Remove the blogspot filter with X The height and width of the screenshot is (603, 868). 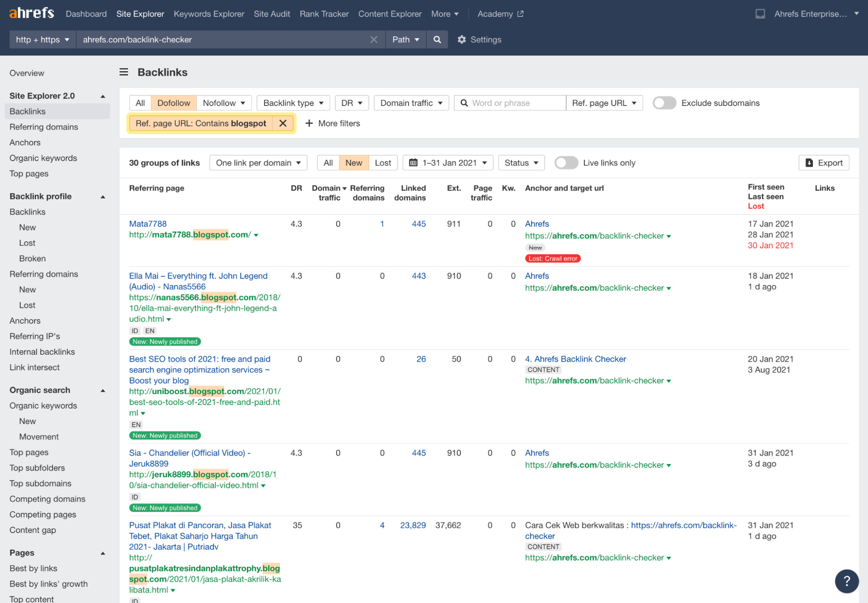(x=283, y=123)
